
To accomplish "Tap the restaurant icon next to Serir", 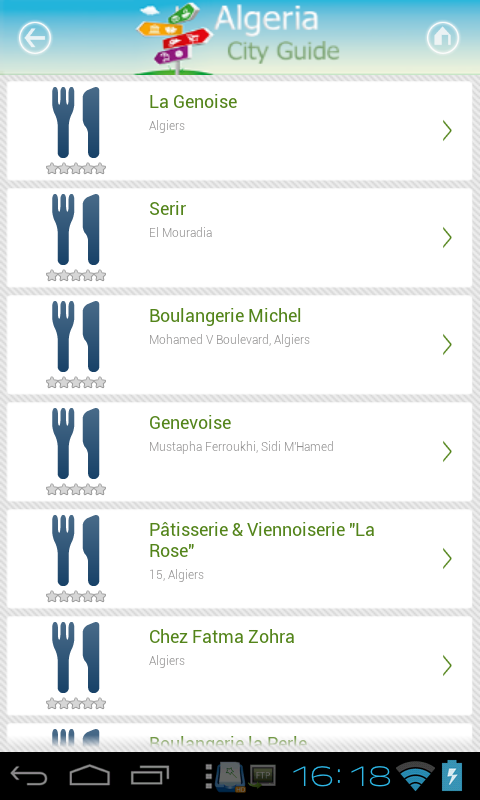I will click(x=75, y=230).
